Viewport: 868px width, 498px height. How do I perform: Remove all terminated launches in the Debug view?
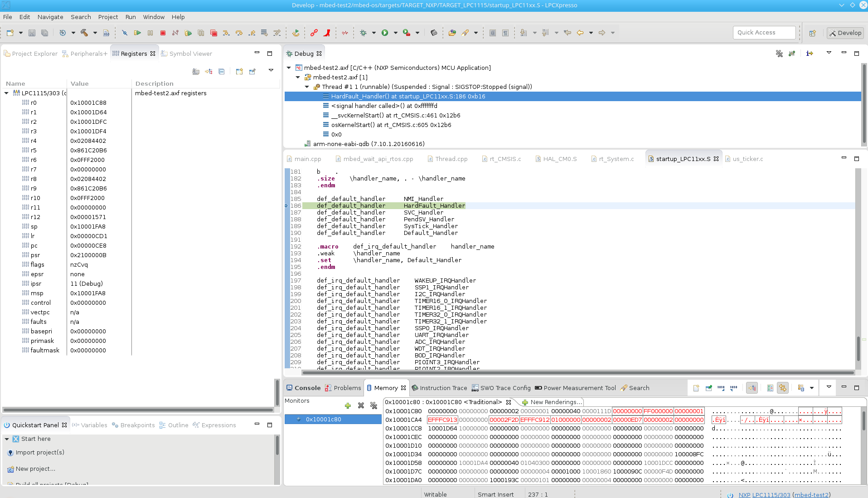[780, 54]
